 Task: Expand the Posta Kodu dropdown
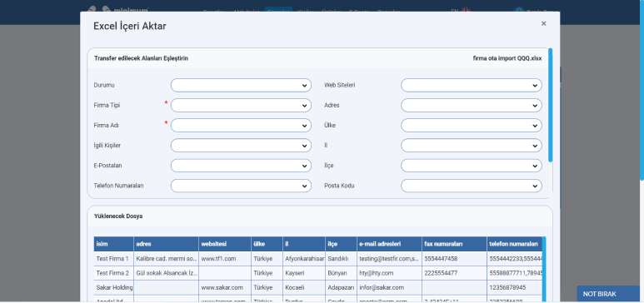[x=472, y=186]
